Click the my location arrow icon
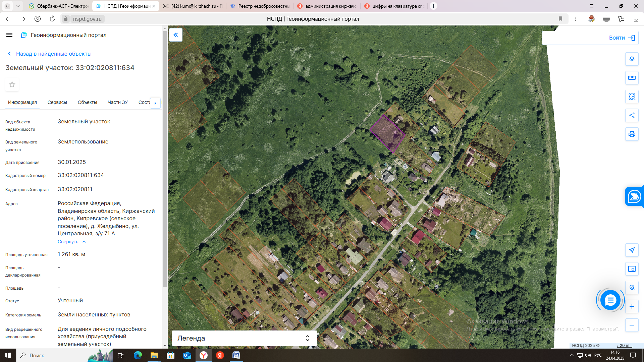644x362 pixels. (632, 250)
